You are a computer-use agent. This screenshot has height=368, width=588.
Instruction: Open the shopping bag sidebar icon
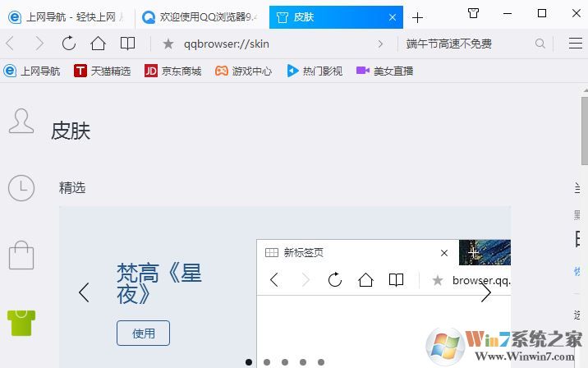click(21, 255)
